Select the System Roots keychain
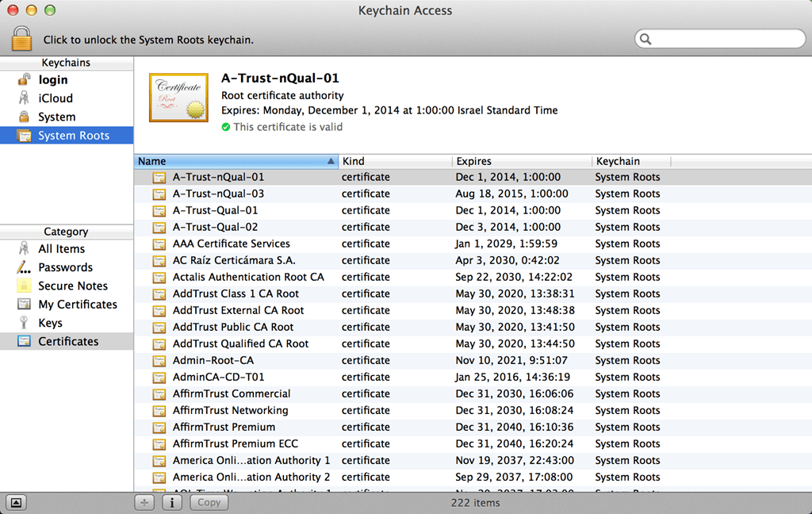The height and width of the screenshot is (514, 812). [67, 136]
